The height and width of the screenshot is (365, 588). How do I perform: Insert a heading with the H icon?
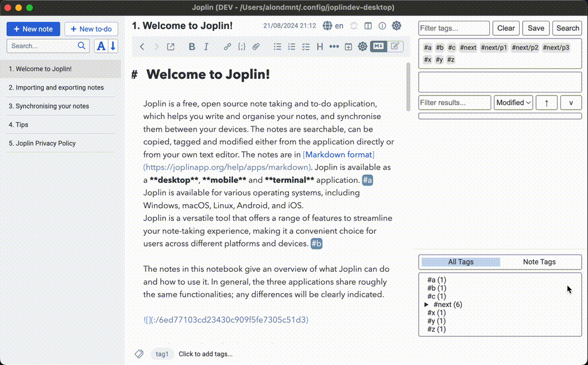pos(319,47)
